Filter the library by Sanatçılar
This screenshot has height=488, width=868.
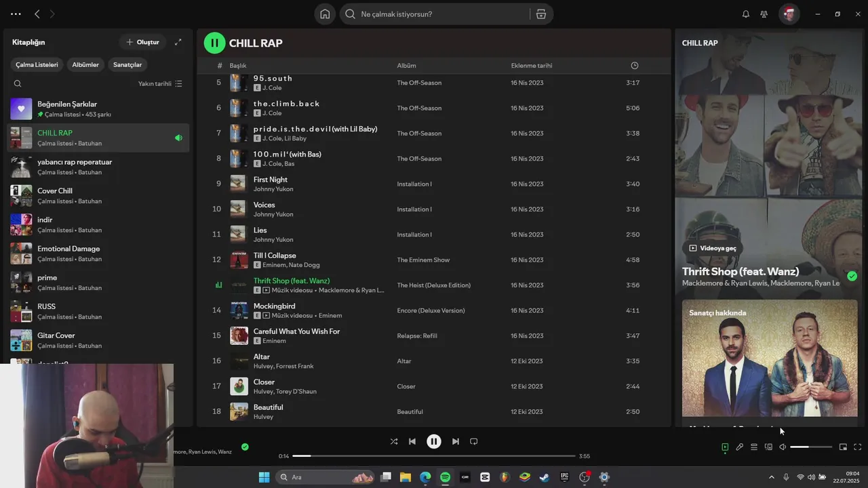(127, 64)
